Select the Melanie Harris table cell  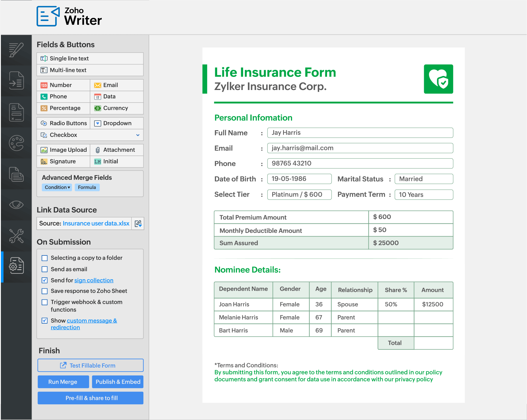[x=244, y=317]
